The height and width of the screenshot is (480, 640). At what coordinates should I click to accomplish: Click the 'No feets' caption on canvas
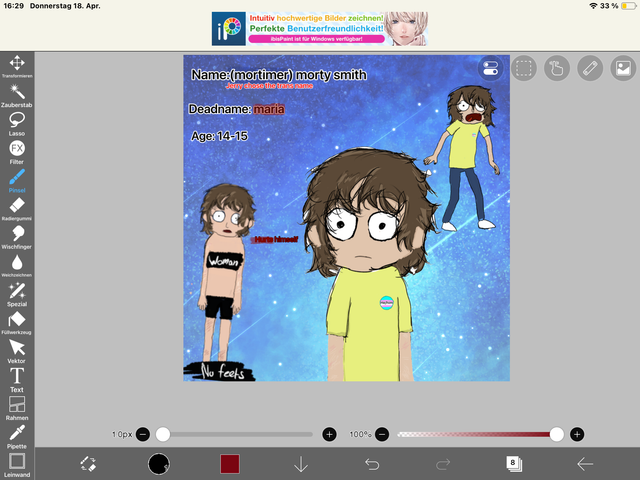pos(223,371)
